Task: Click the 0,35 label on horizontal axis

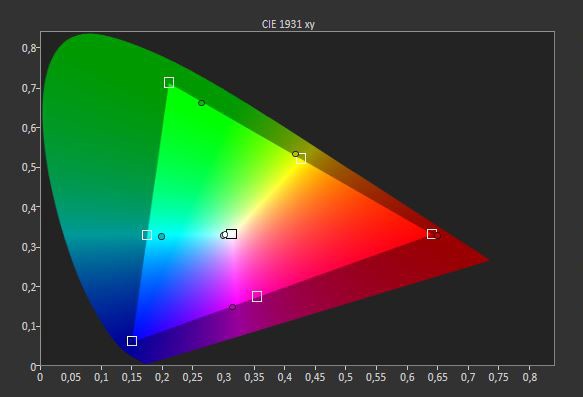Action: 254,377
